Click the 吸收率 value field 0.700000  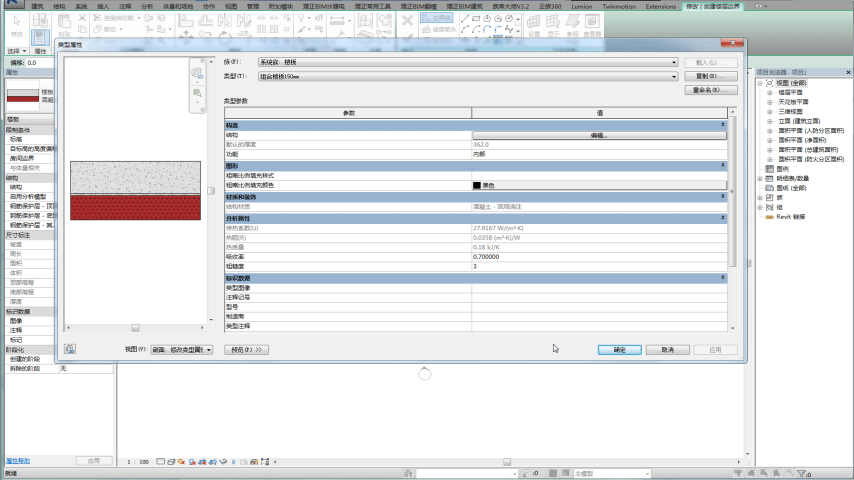[x=599, y=257]
